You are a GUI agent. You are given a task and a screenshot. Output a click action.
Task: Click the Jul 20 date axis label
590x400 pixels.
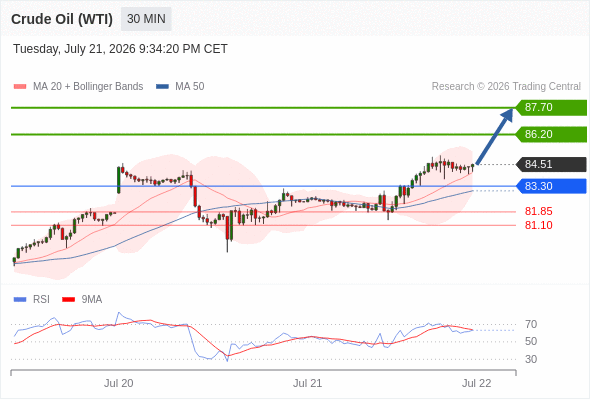(119, 383)
